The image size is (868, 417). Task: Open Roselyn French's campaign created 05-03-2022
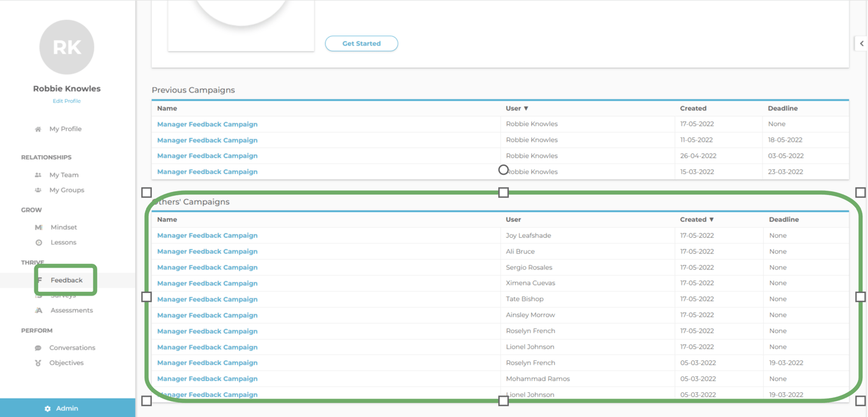(207, 363)
